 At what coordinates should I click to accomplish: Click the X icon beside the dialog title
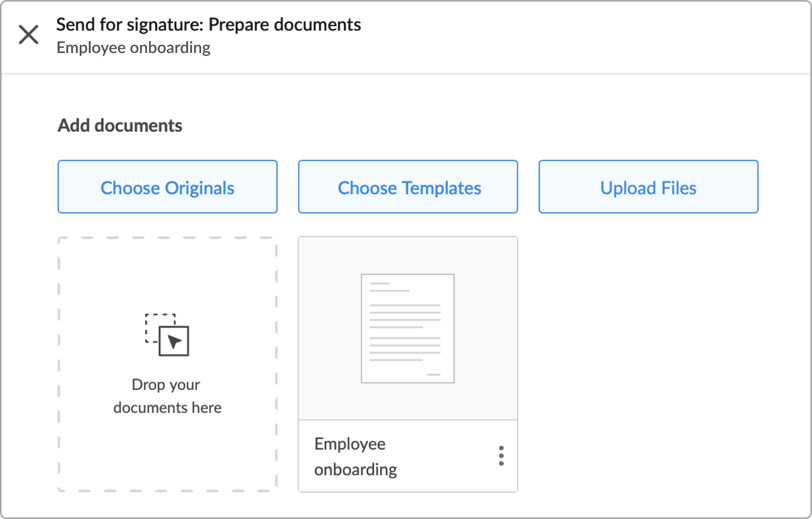point(28,35)
